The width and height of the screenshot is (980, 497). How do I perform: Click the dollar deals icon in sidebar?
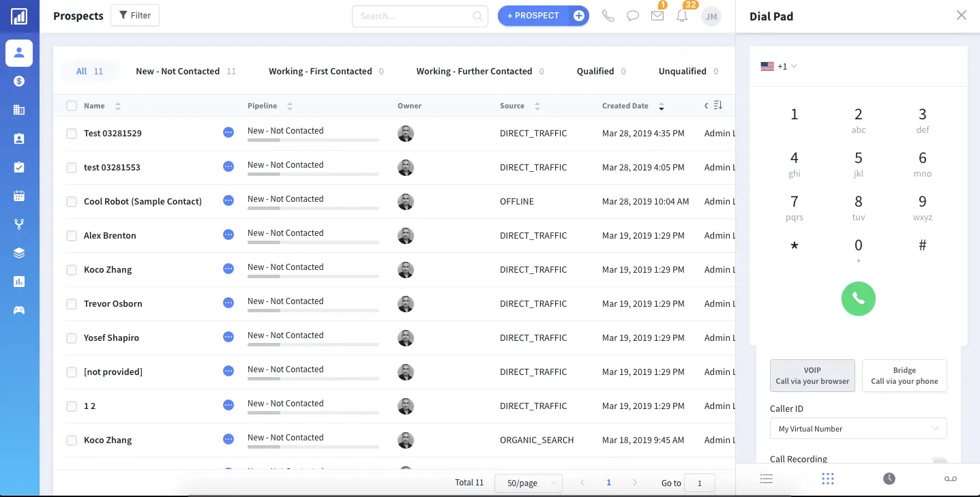tap(19, 81)
